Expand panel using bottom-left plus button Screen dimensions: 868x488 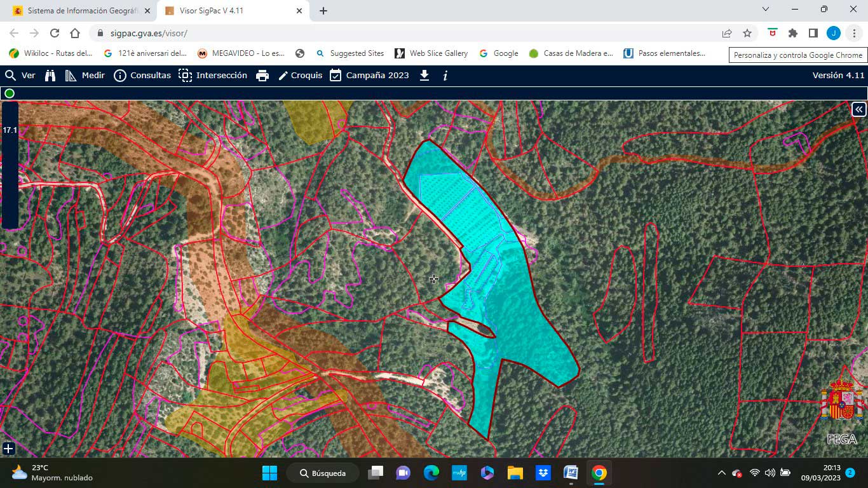pos(8,449)
